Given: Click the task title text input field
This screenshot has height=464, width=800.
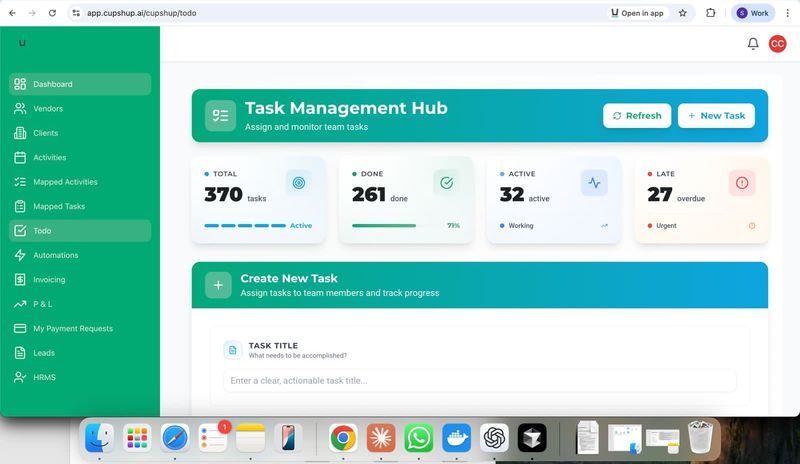Looking at the screenshot, I should 480,381.
